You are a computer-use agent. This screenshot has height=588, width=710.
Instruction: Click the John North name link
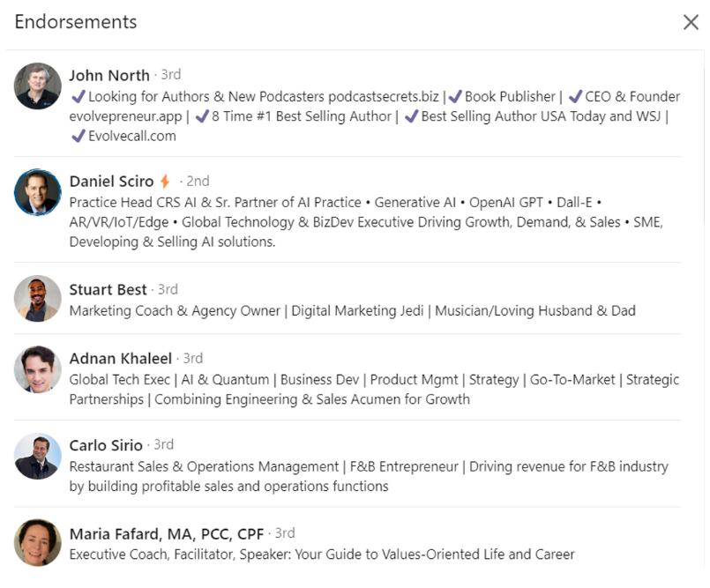[x=109, y=75]
